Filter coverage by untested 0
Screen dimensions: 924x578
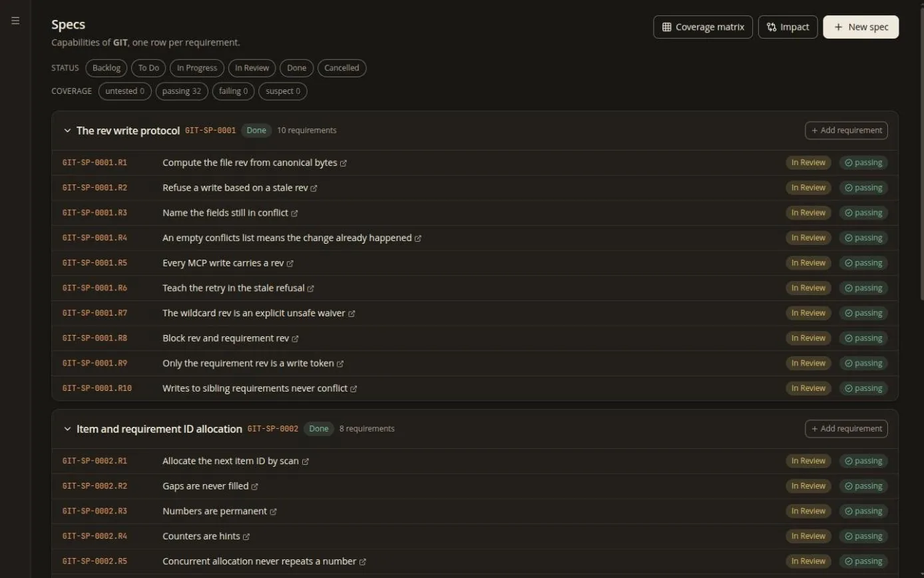click(125, 91)
